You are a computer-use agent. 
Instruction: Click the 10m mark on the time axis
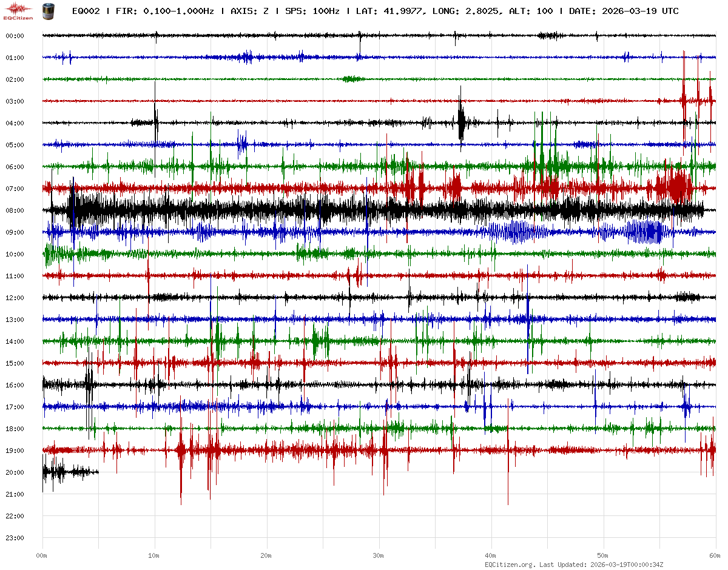154,555
